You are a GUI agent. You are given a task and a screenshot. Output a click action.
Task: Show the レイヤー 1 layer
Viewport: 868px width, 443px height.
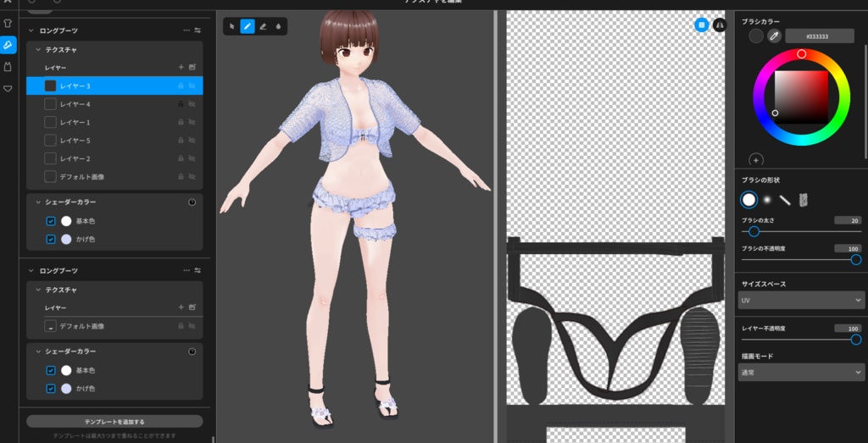click(x=192, y=122)
